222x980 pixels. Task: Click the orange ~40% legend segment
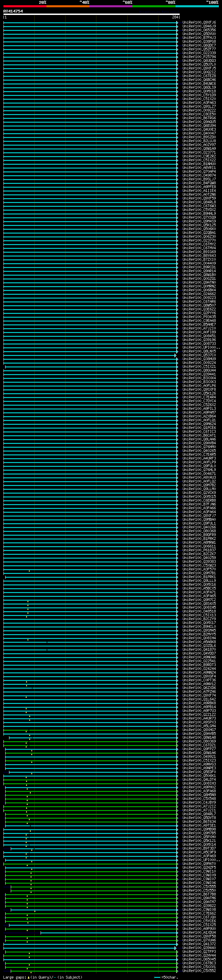pyautogui.click(x=68, y=6)
